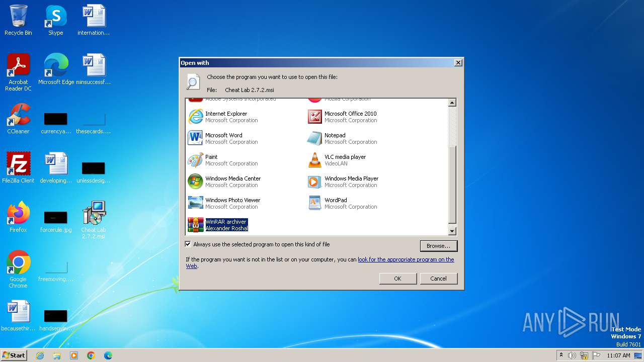Open File Explorer taskbar icon
The image size is (644, 362).
click(57, 355)
